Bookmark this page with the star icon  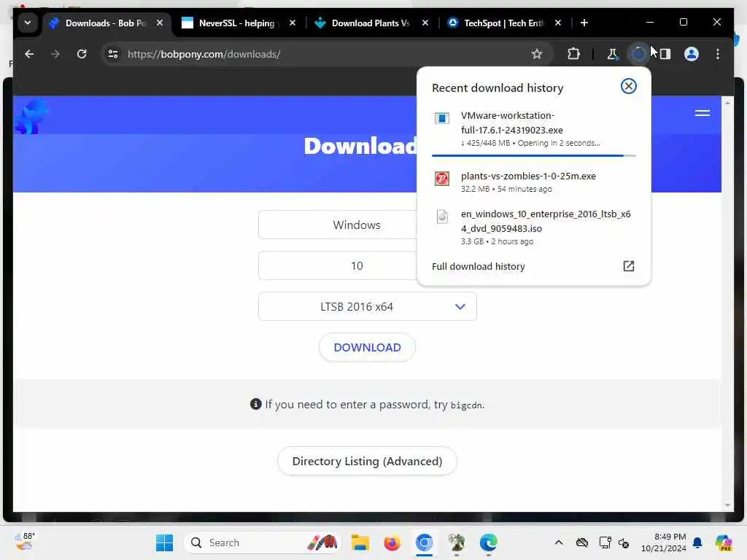[537, 54]
